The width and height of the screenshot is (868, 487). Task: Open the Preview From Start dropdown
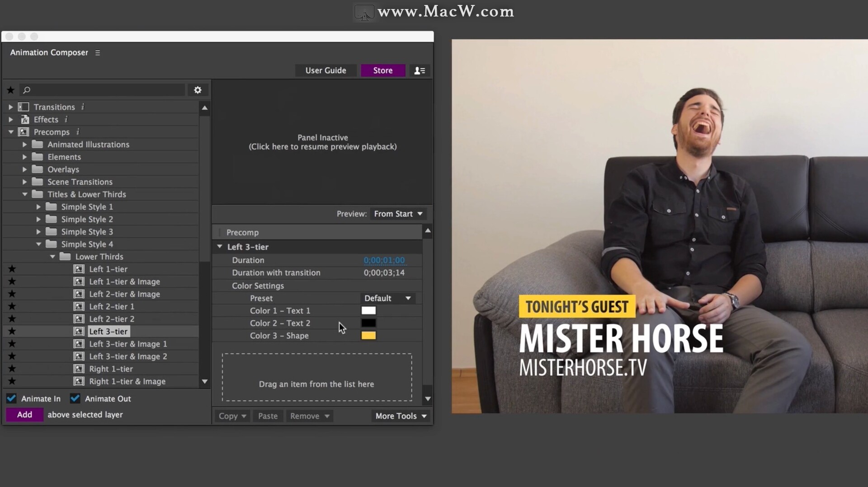point(398,214)
